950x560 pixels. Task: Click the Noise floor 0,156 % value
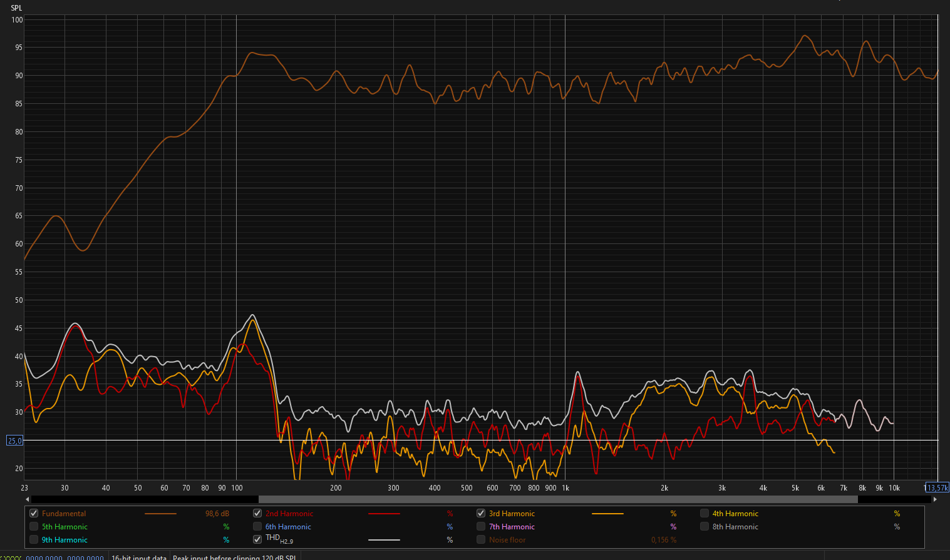coord(664,540)
